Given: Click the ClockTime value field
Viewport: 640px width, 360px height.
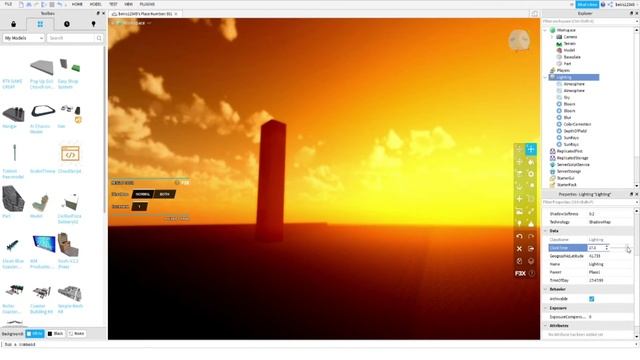Looking at the screenshot, I should [x=596, y=248].
